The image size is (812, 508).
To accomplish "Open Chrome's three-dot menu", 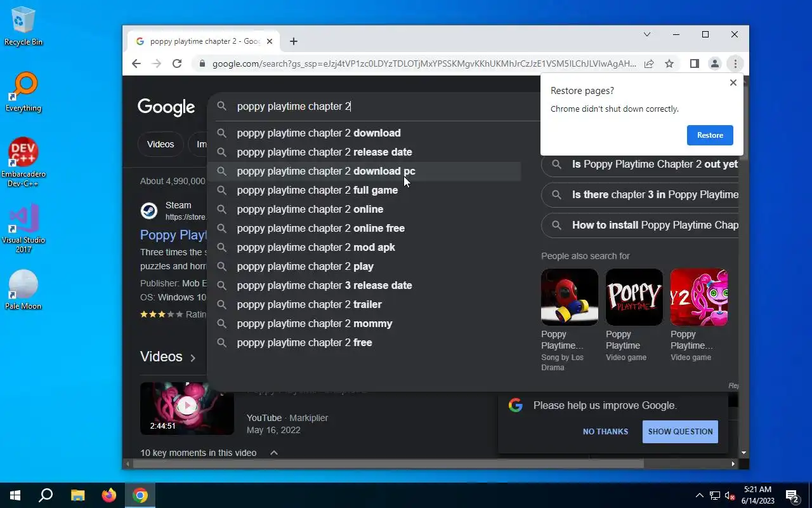I will click(x=735, y=63).
